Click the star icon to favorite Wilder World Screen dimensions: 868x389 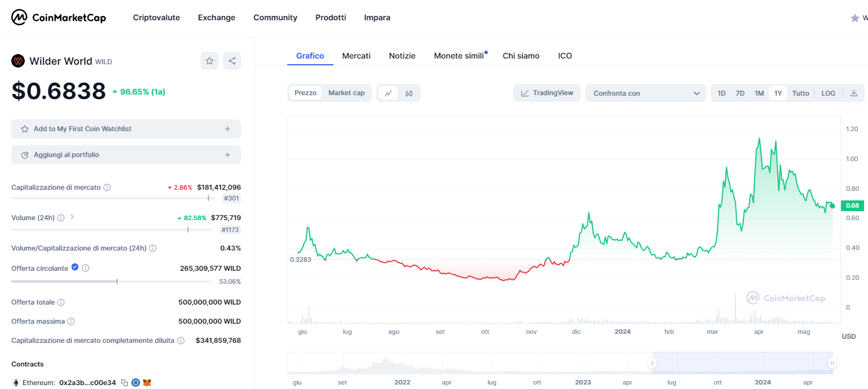pos(210,61)
